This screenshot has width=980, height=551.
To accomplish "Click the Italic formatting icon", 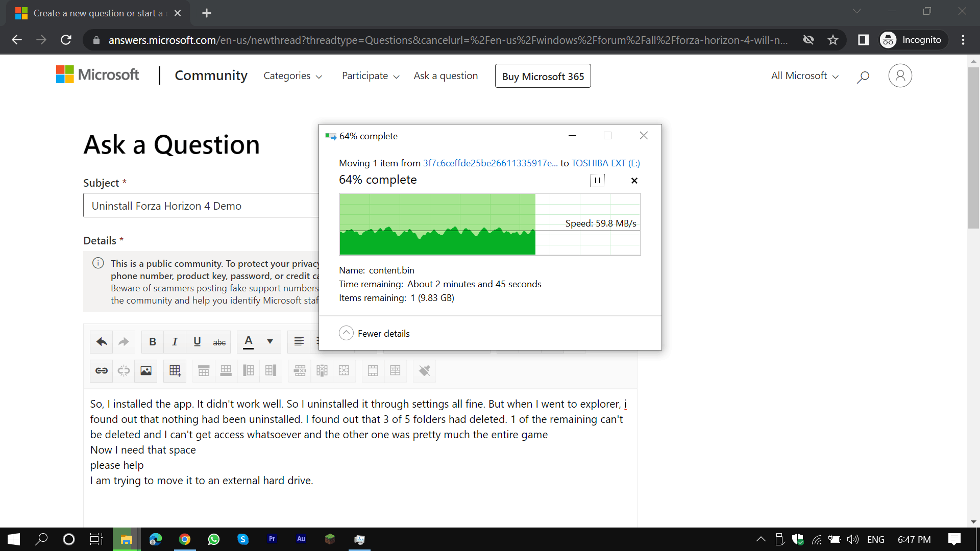I will pyautogui.click(x=176, y=341).
